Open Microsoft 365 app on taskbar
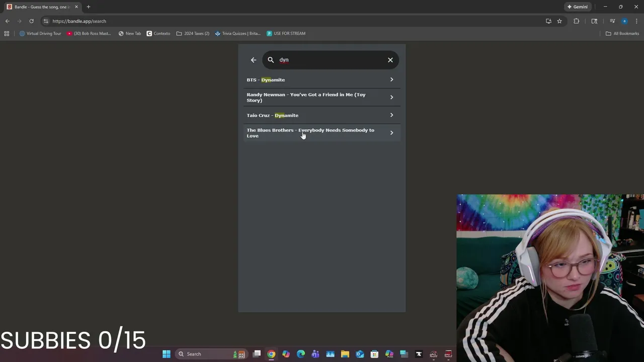 pos(389,354)
